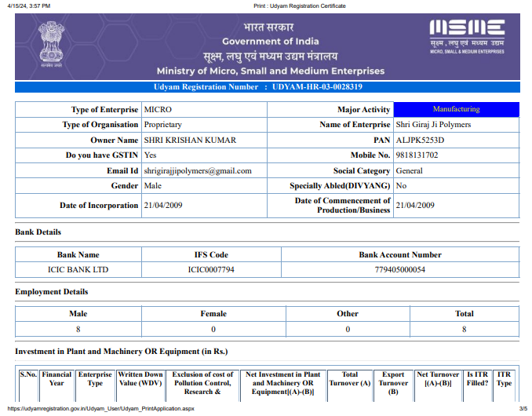Select commencement date 21/04/2009

415,206
